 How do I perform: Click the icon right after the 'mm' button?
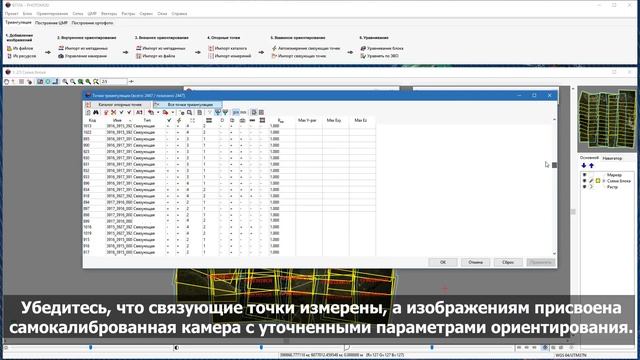pyautogui.click(x=254, y=112)
